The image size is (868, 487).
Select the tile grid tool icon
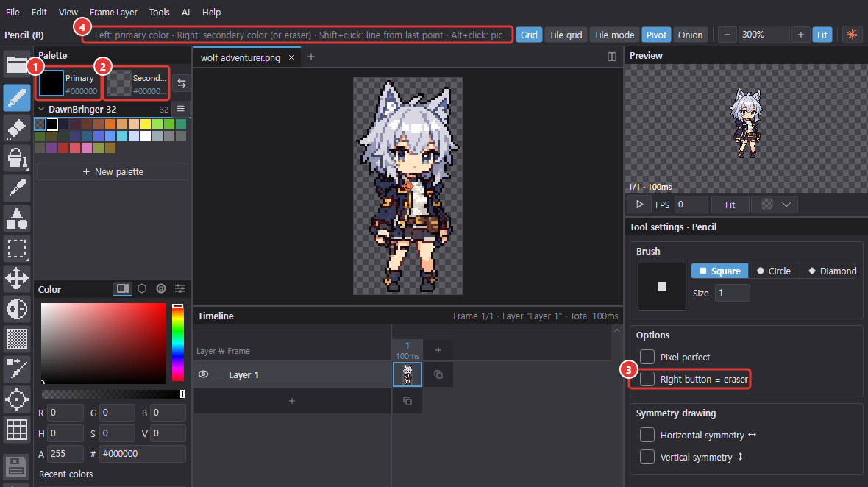pyautogui.click(x=17, y=429)
